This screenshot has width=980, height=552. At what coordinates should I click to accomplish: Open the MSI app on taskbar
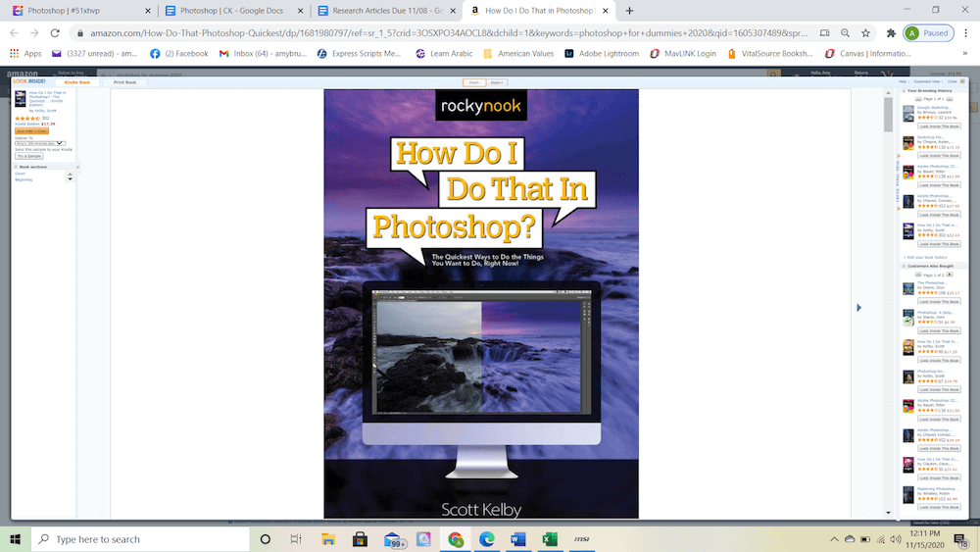click(x=582, y=539)
